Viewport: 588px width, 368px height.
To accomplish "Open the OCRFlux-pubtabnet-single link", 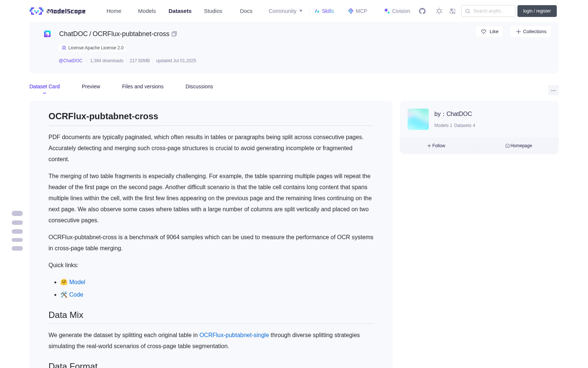I will tap(234, 335).
